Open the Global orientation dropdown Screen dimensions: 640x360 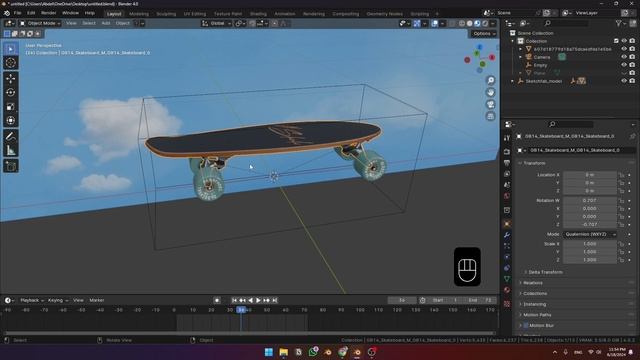coord(216,23)
